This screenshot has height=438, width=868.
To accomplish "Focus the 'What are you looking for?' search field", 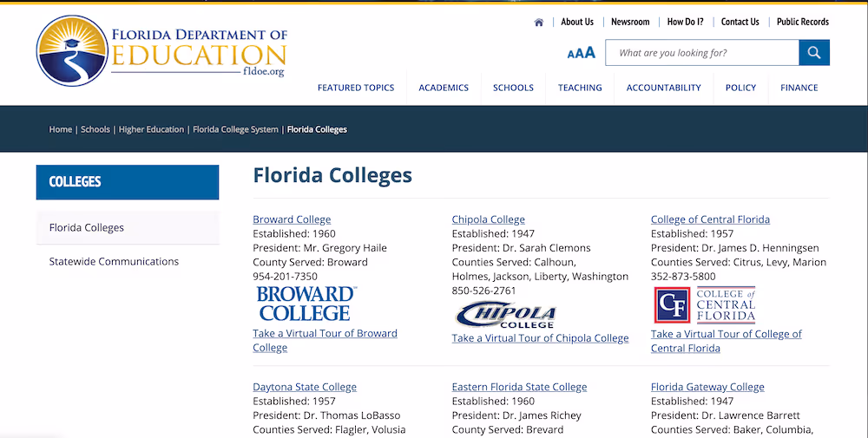I will pyautogui.click(x=702, y=53).
